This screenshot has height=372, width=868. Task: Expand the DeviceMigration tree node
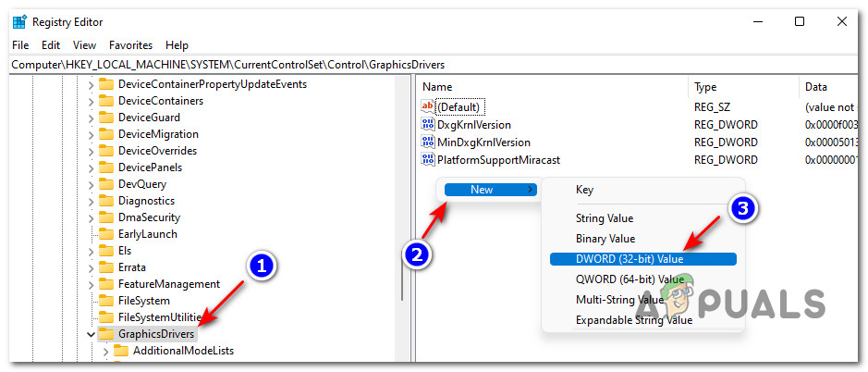click(x=91, y=134)
